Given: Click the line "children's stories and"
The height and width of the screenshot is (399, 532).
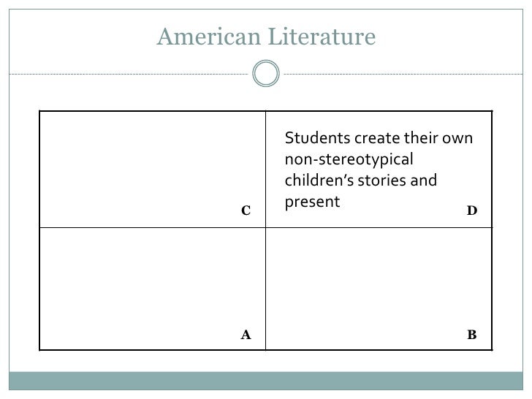Looking at the screenshot, I should (360, 180).
